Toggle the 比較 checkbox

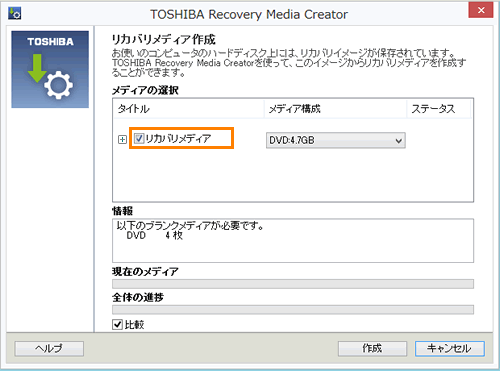[117, 324]
